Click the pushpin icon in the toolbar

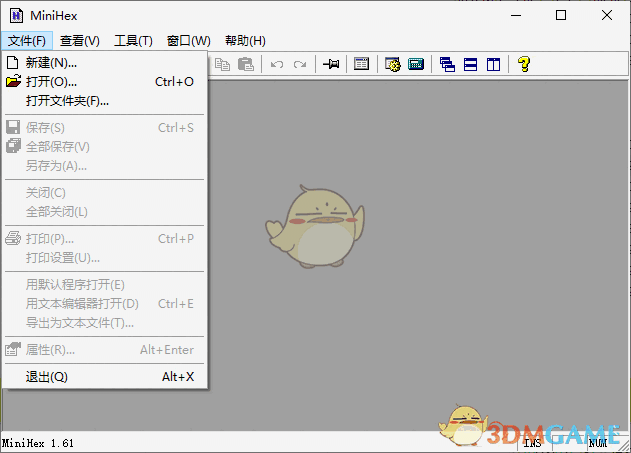pos(331,64)
